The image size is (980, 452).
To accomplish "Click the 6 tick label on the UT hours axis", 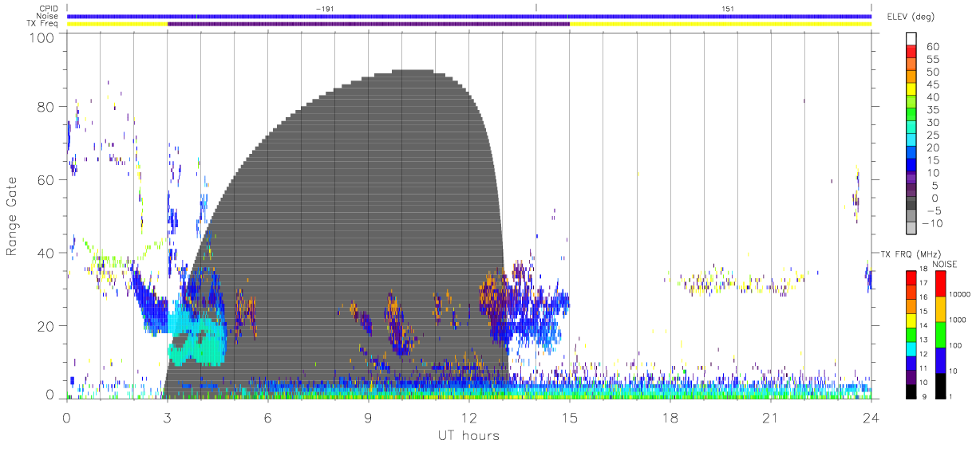I will 268,418.
